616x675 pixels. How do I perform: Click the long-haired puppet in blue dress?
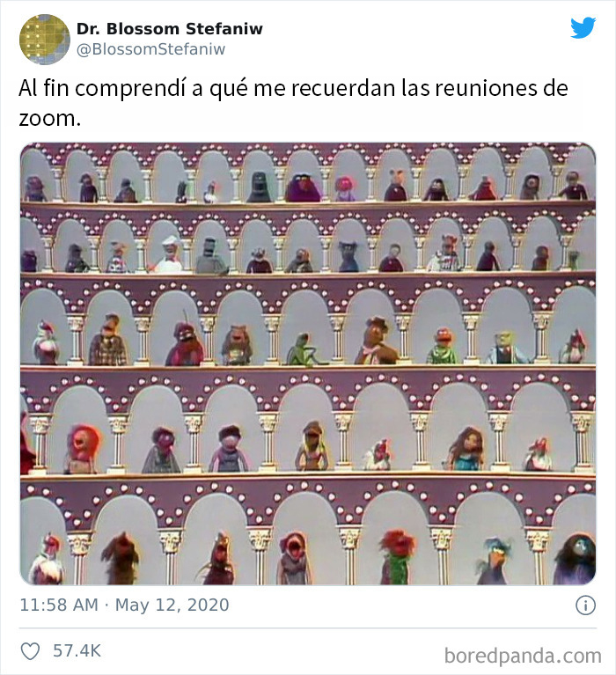(466, 449)
